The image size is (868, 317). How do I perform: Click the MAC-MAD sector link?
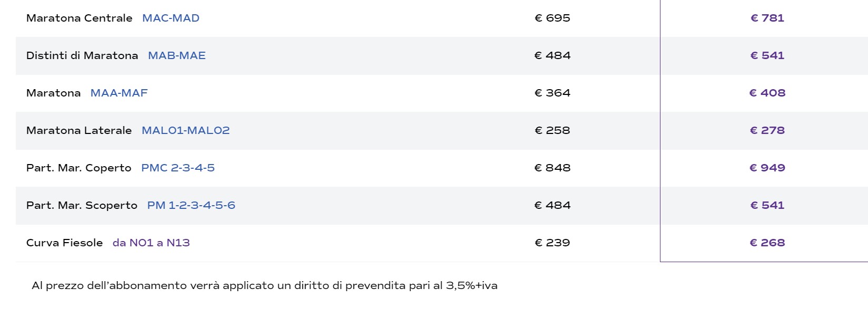171,18
